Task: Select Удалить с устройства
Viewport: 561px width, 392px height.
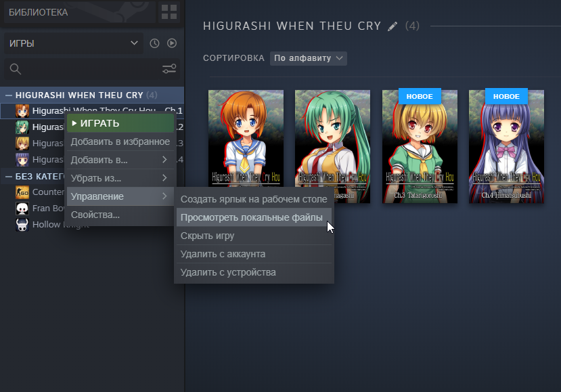Action: pyautogui.click(x=254, y=272)
